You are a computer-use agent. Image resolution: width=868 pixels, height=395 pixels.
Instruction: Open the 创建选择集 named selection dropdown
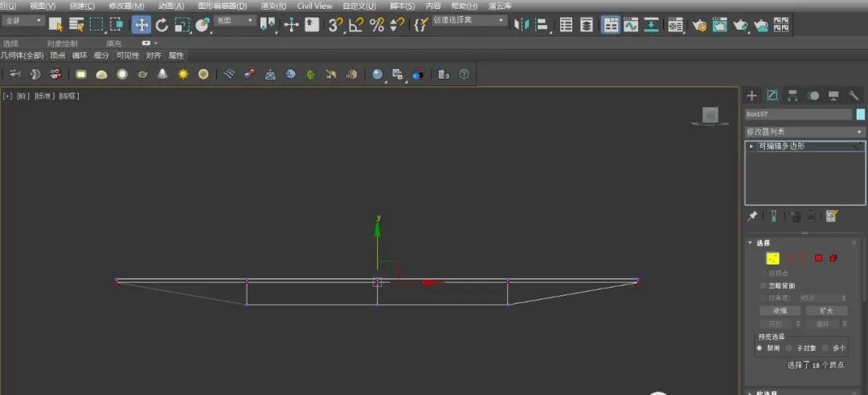tap(469, 20)
